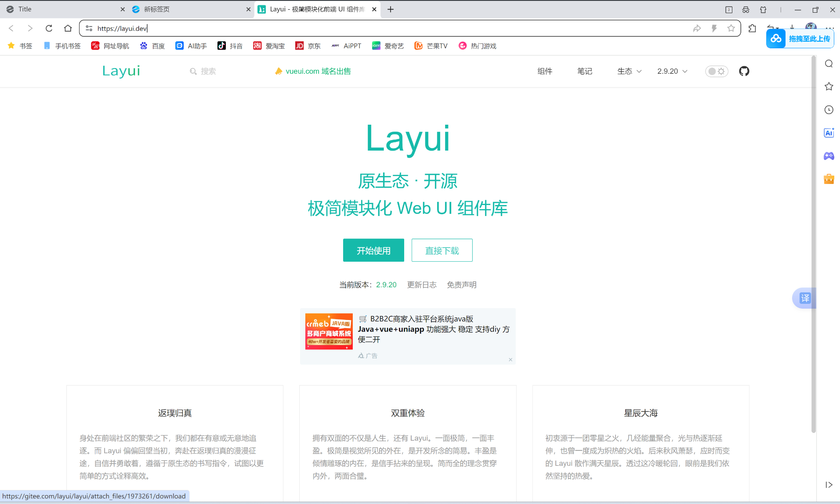Open the tab count icon in title bar
The width and height of the screenshot is (840, 504).
tap(729, 10)
